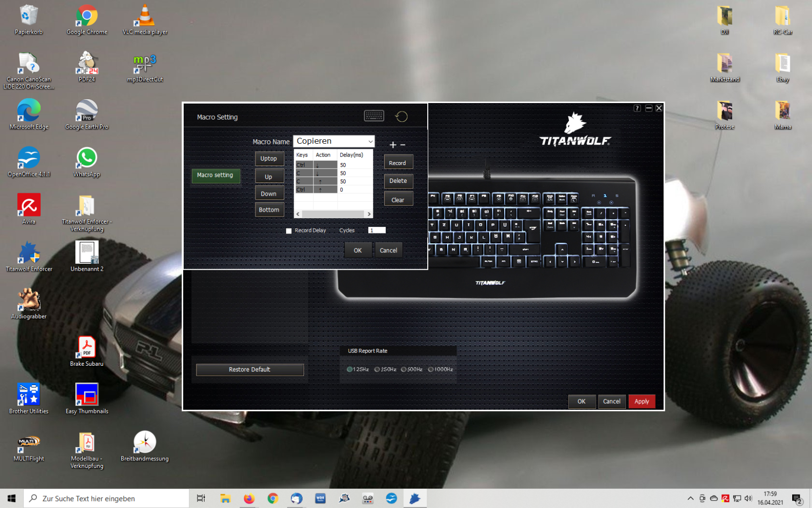Select the 500Hz USB report rate

[x=404, y=369]
